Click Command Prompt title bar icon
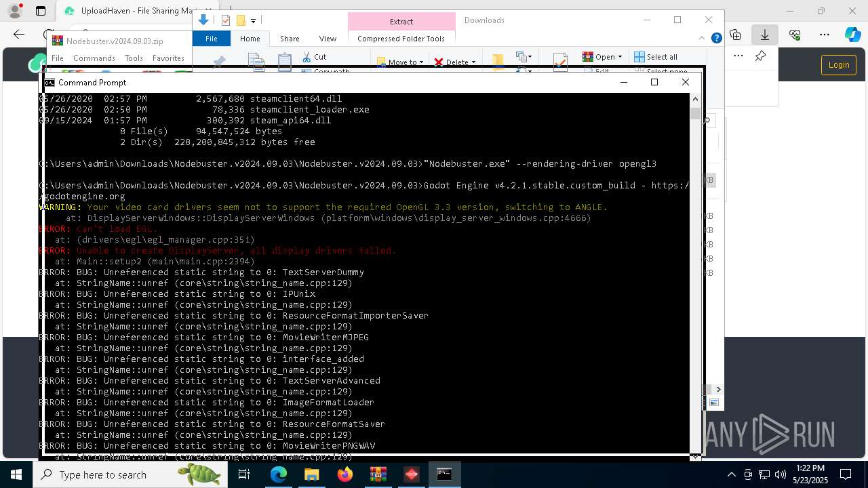This screenshot has width=868, height=488. 50,82
